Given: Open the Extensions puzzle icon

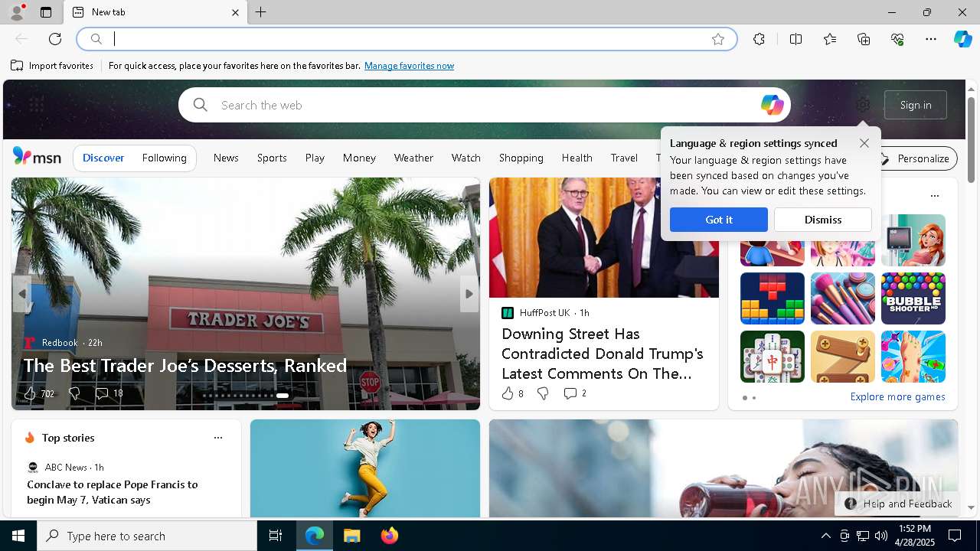Looking at the screenshot, I should coord(759,39).
